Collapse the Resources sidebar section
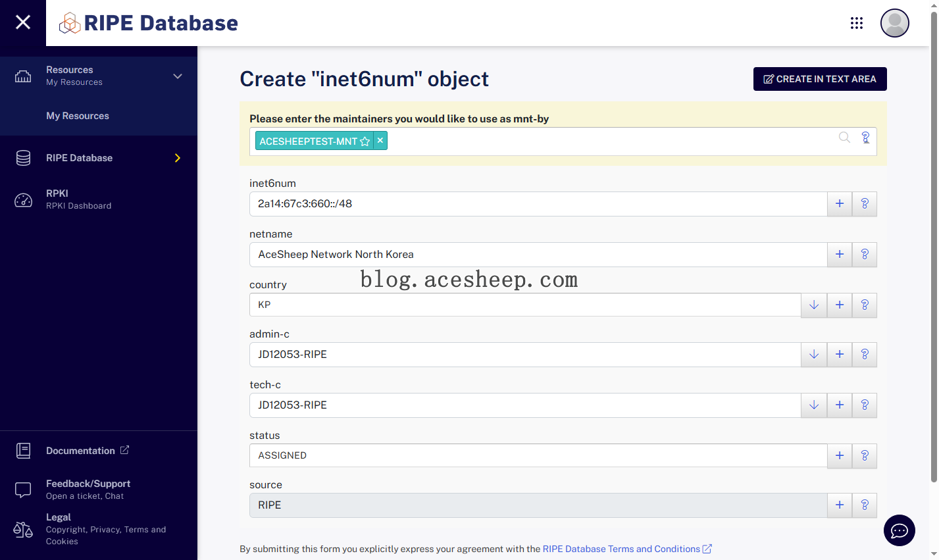Screen dimensions: 939x560 [177, 76]
